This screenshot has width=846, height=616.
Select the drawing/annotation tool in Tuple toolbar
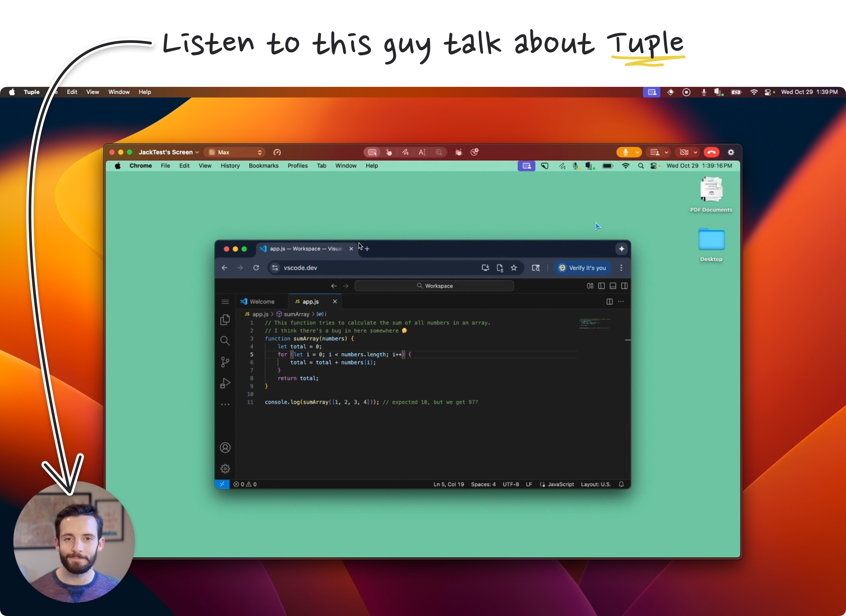point(406,152)
